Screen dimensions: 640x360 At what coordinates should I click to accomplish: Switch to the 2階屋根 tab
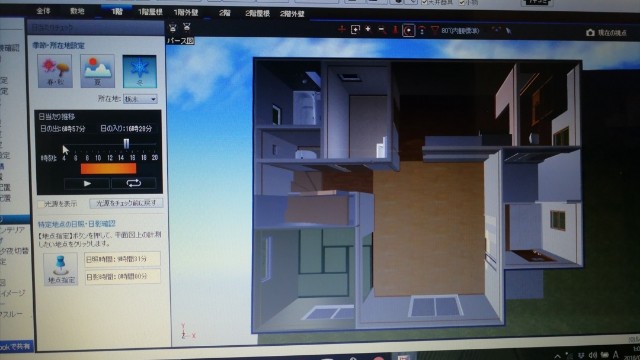coord(257,13)
